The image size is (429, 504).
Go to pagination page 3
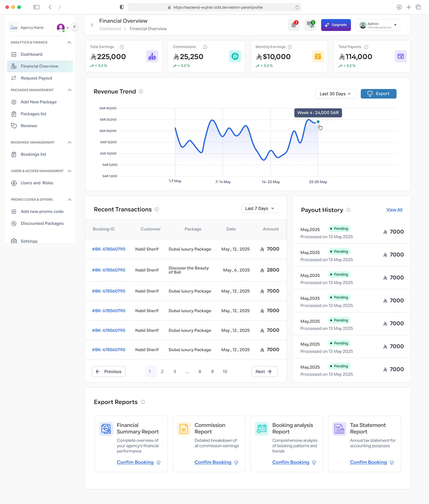point(175,372)
